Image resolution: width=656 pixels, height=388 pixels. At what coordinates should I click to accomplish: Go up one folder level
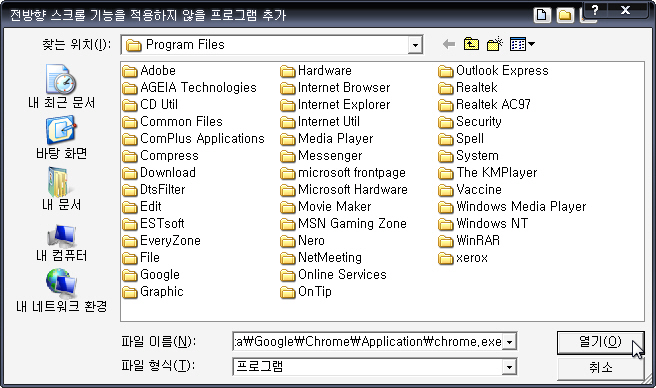pyautogui.click(x=471, y=44)
